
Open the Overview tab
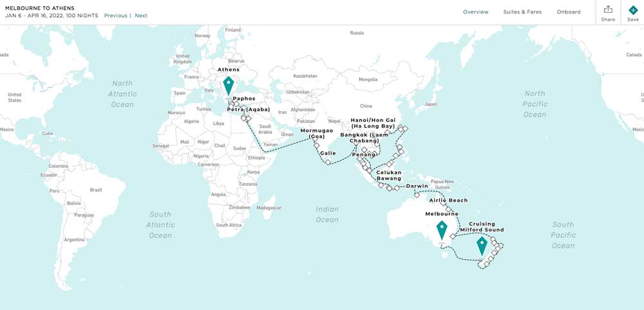(x=475, y=12)
